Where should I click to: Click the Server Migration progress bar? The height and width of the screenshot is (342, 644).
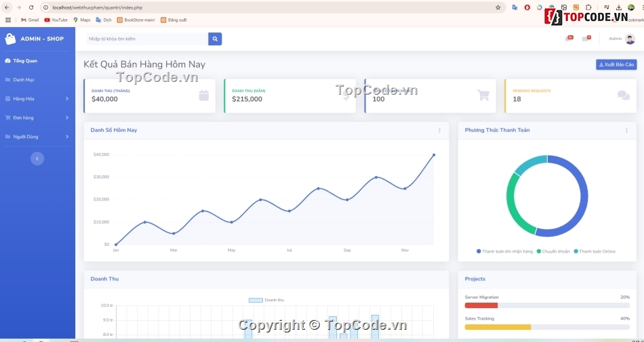click(547, 305)
